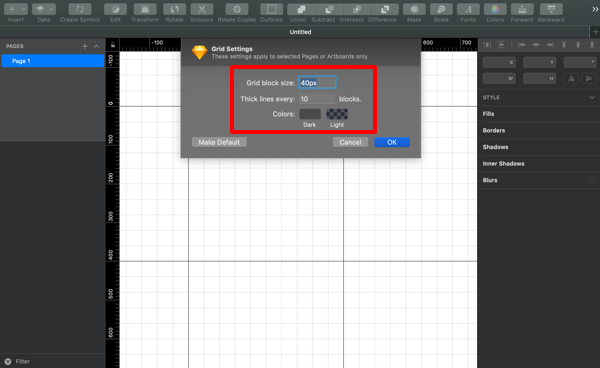Open the Fonts panel
The image size is (600, 368).
tap(468, 9)
